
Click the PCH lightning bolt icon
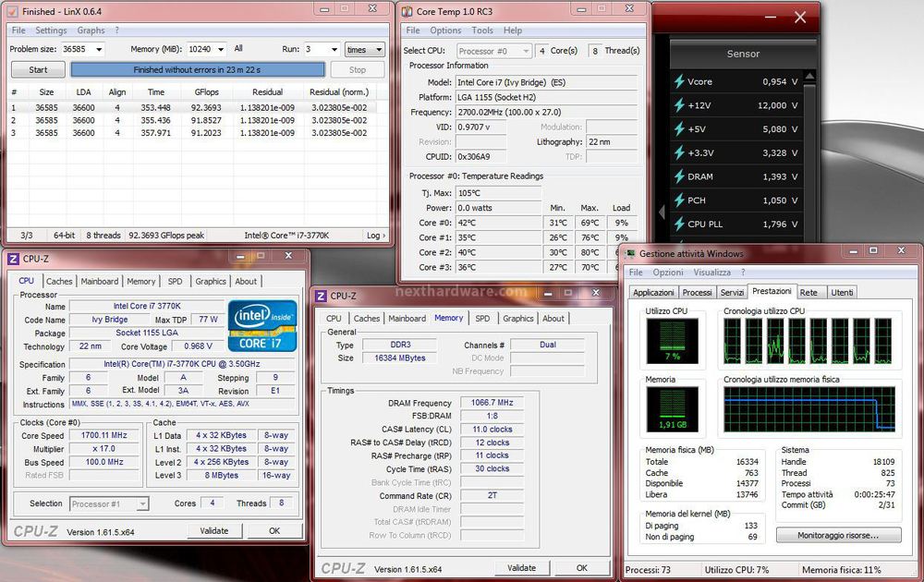point(679,200)
